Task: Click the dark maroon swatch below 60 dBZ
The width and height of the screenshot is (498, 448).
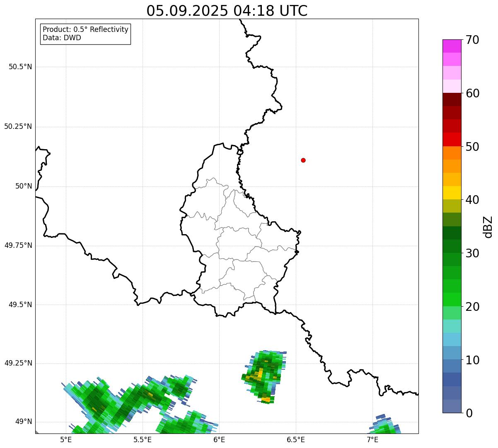Action: [x=452, y=99]
